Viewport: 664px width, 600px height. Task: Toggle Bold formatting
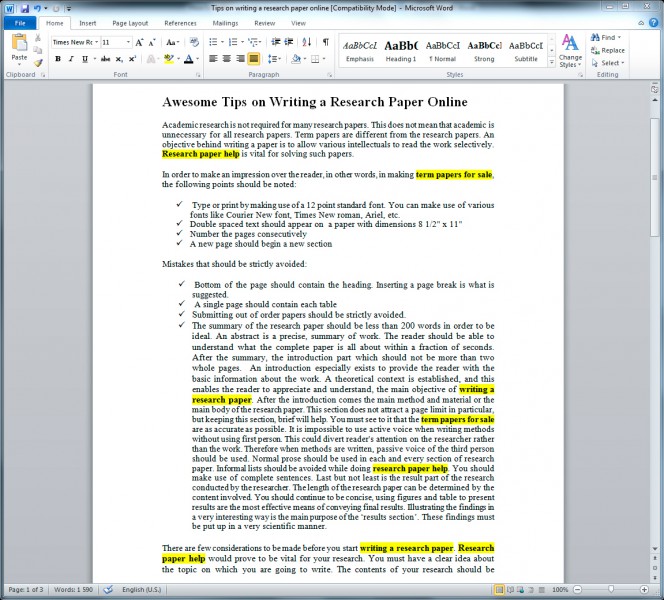click(58, 59)
